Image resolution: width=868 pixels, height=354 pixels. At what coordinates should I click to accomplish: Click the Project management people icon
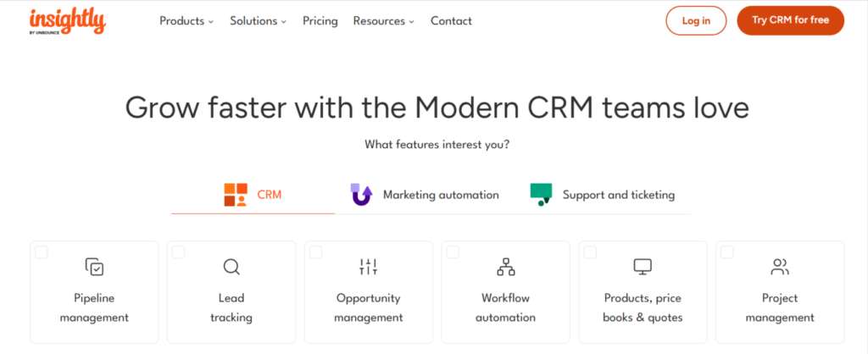(780, 267)
